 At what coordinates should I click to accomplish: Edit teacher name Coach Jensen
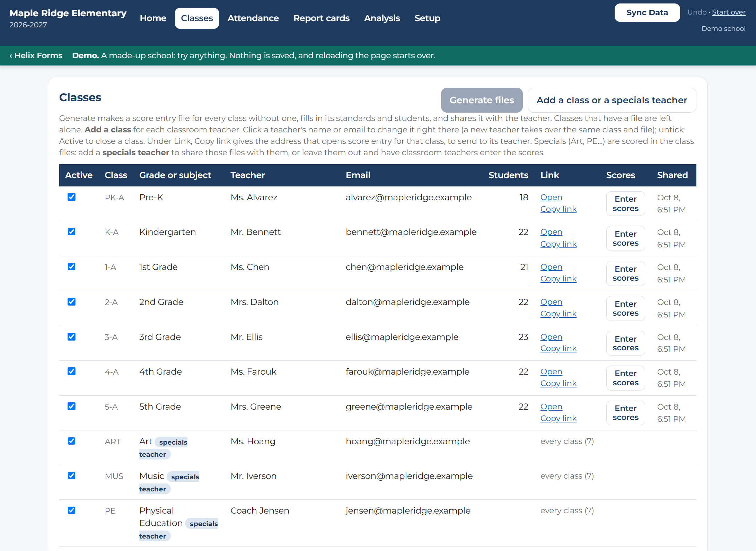(x=260, y=511)
